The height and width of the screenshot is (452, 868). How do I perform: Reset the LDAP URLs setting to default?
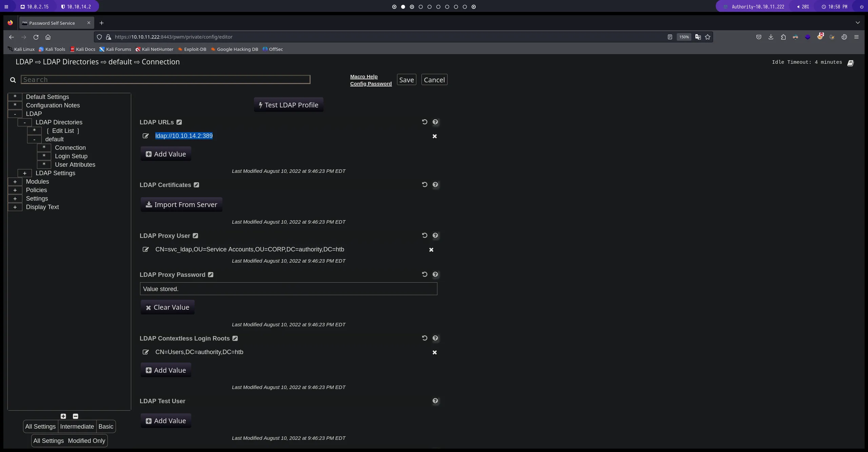click(425, 122)
